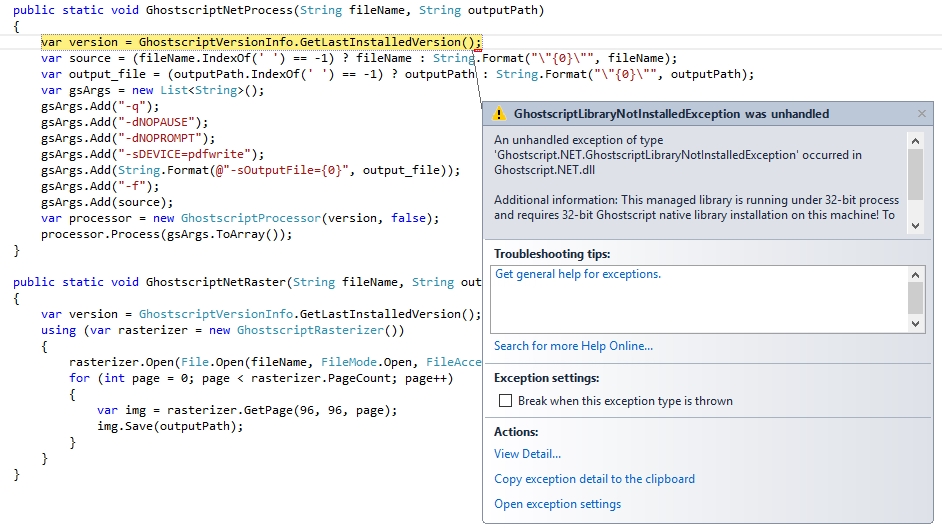The width and height of the screenshot is (942, 531).
Task: Click the gsArgs.Add("-dNOPAUSE") line
Action: pyautogui.click(x=124, y=122)
